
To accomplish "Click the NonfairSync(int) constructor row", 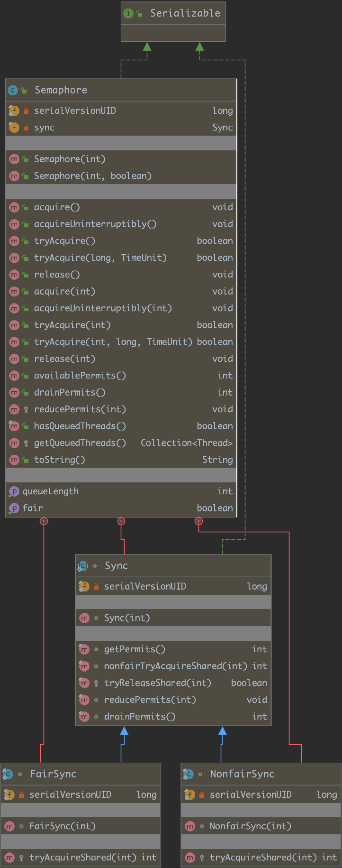I will [250, 826].
